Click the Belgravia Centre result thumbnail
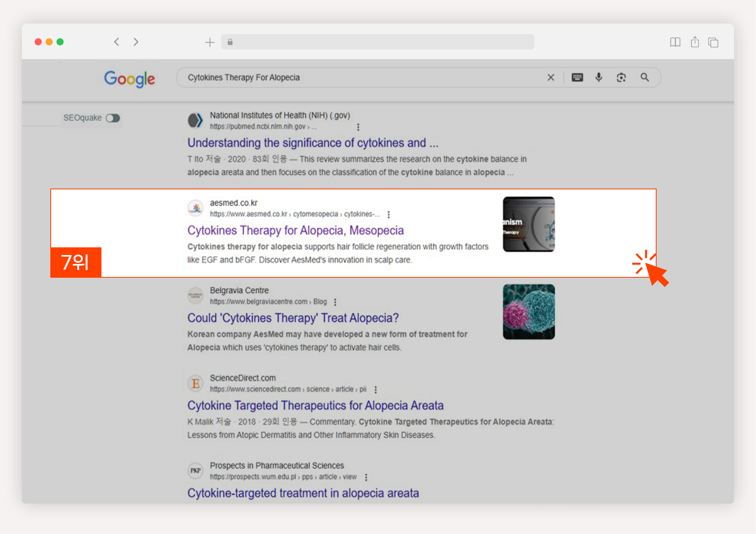The height and width of the screenshot is (534, 756). tap(529, 312)
